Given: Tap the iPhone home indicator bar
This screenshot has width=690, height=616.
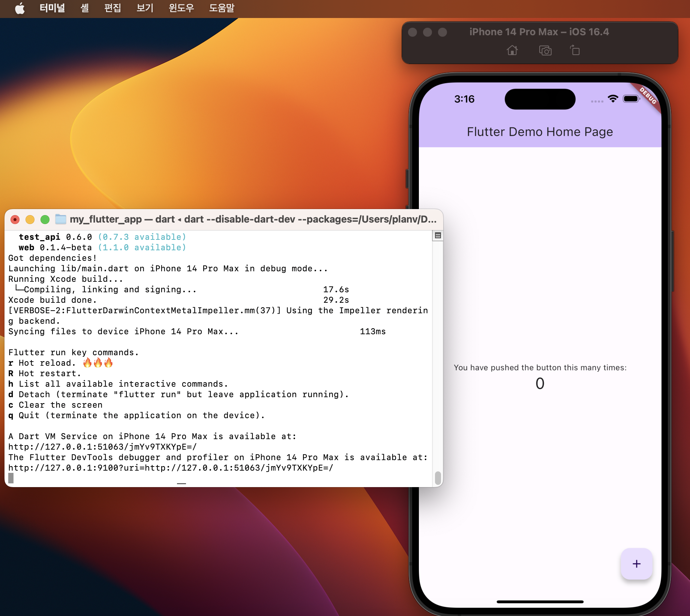Looking at the screenshot, I should coord(540,602).
